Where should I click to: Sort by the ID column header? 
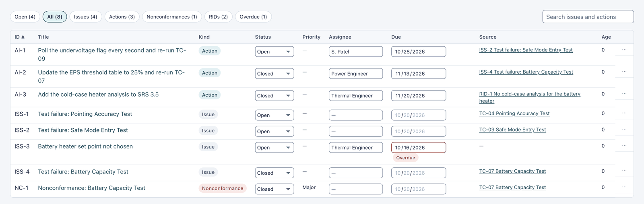pos(20,37)
